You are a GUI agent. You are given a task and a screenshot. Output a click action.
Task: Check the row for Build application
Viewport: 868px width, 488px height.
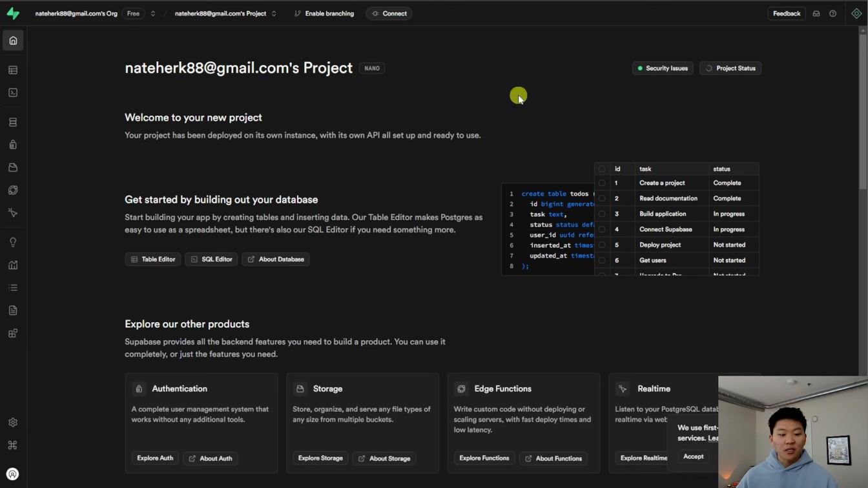pyautogui.click(x=602, y=214)
